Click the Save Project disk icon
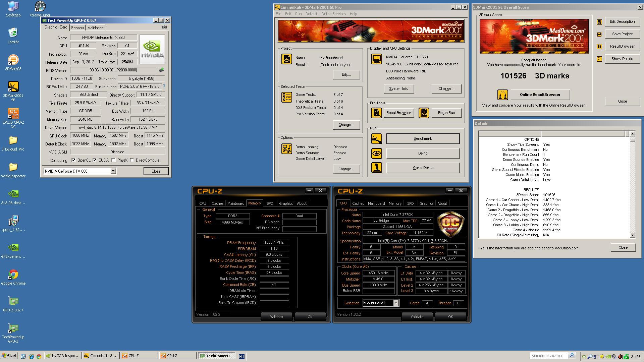The image size is (644, 362). [599, 34]
